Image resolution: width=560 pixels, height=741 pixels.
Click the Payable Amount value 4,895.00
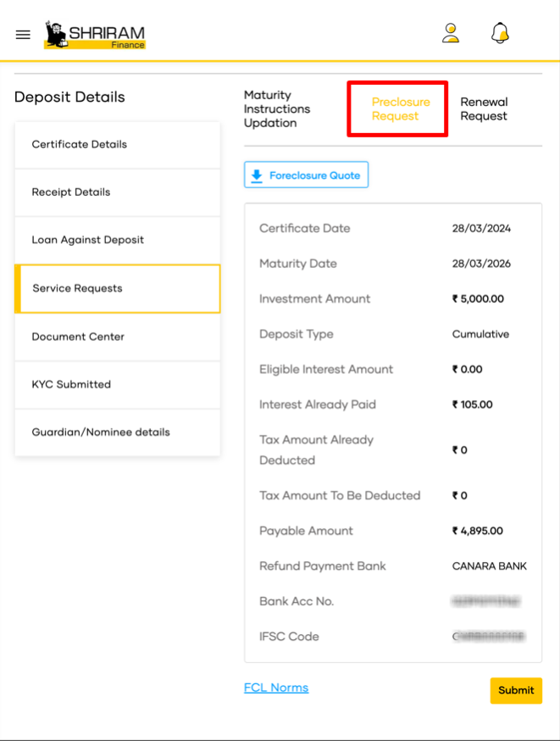tap(477, 531)
